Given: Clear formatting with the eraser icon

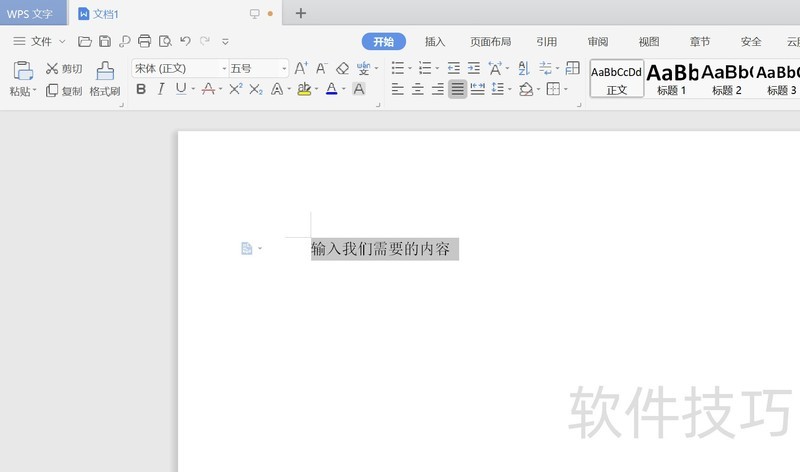Looking at the screenshot, I should pyautogui.click(x=342, y=68).
